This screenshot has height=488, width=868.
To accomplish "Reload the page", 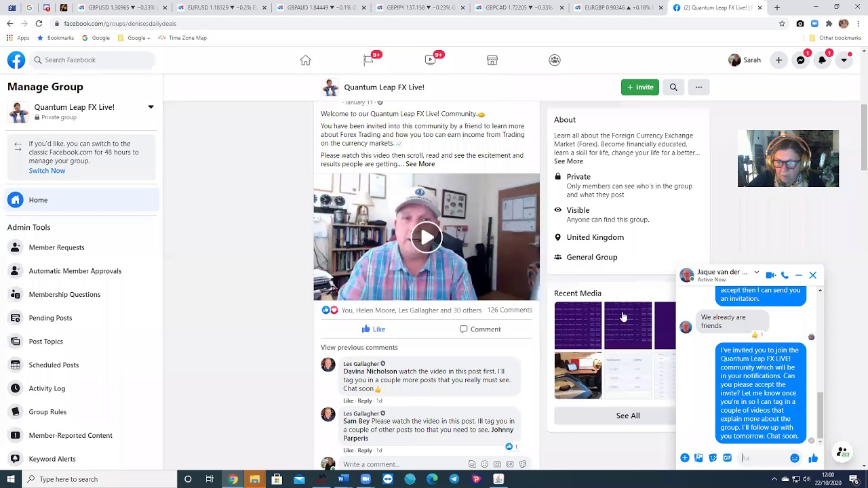I will click(x=39, y=24).
